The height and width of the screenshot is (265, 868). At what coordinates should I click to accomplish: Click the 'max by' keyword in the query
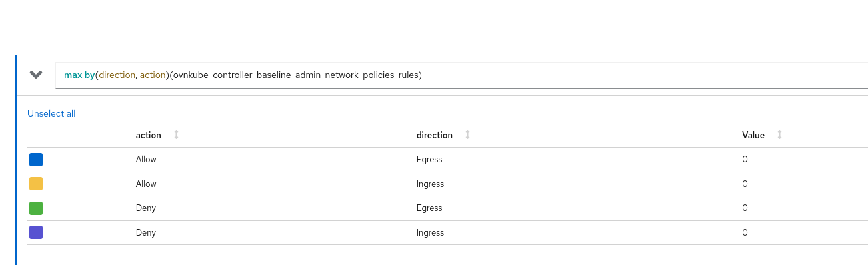79,75
